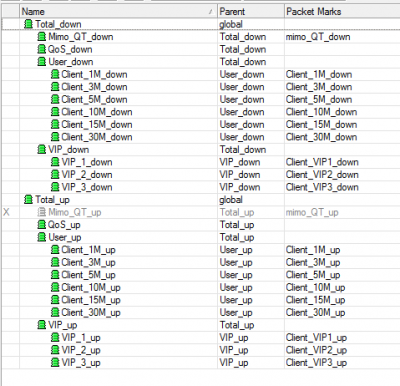
Task: Click the Client_10M_down queue icon
Action: tap(55, 112)
